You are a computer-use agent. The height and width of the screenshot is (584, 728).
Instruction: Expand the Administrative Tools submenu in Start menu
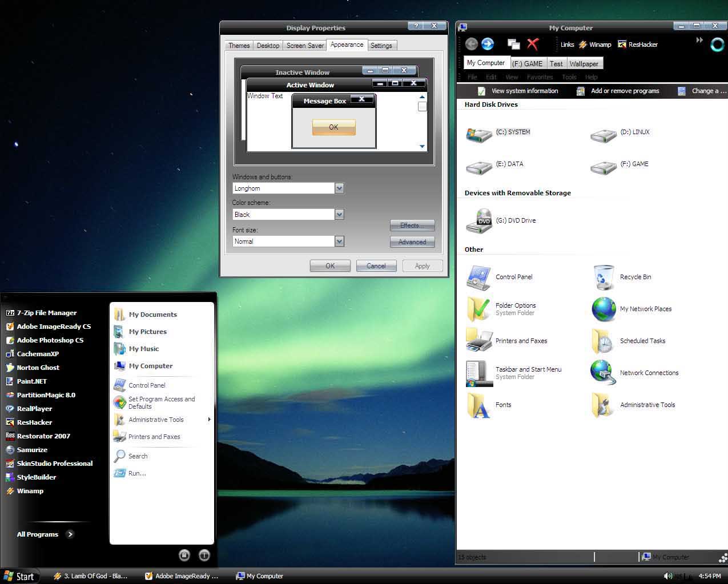point(209,420)
